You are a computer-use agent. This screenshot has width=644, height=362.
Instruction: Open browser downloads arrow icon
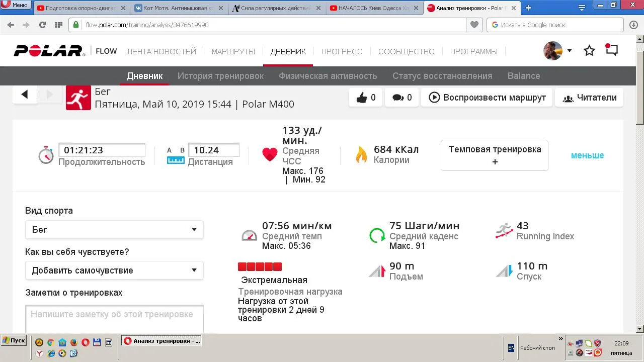tap(633, 25)
